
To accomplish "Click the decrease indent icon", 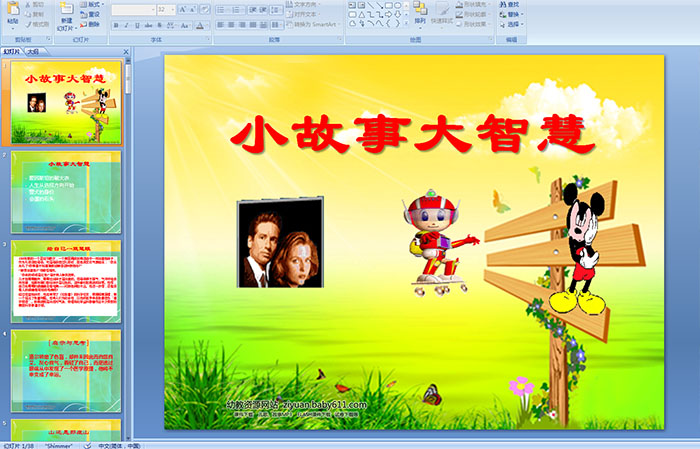I will [x=252, y=9].
